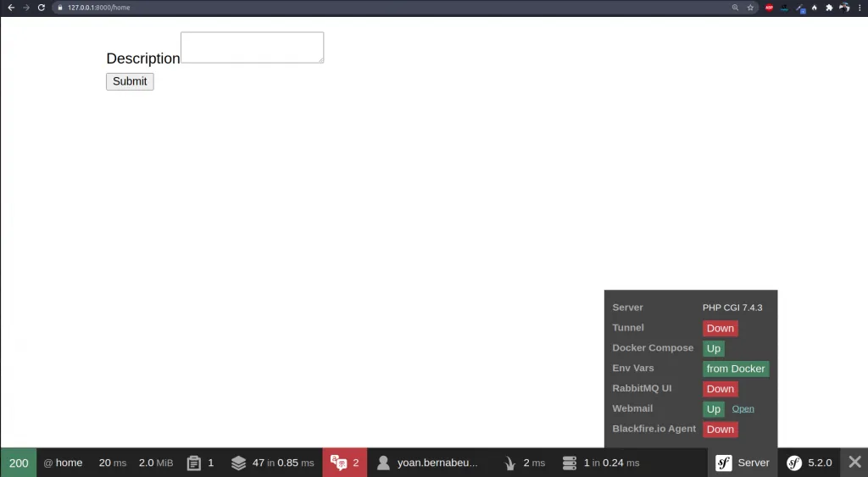Open the home route panel in toolbar
The image size is (868, 477).
(x=64, y=463)
